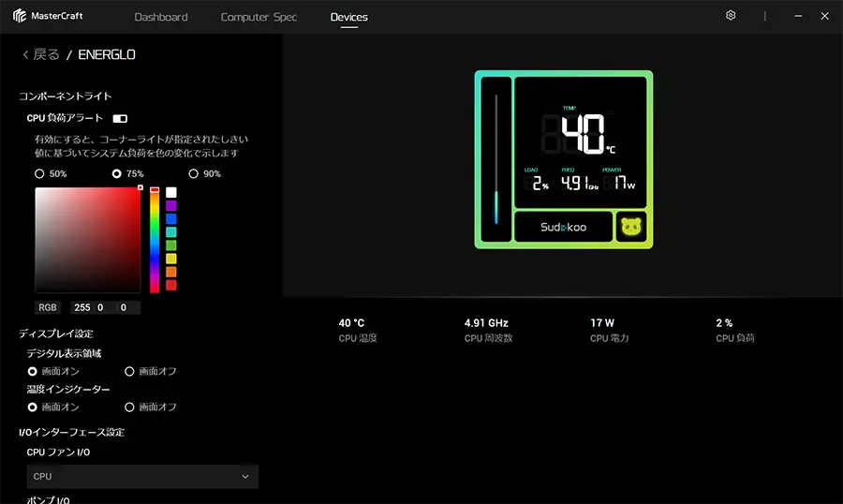This screenshot has height=504, width=843.
Task: Click the Sudokoo label on device preview
Action: [x=564, y=227]
